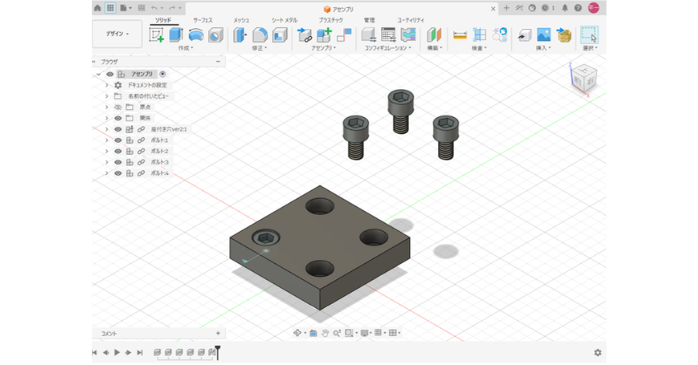Image resolution: width=698 pixels, height=365 pixels.
Task: Hide the ボルト:3 component
Action: pos(118,162)
